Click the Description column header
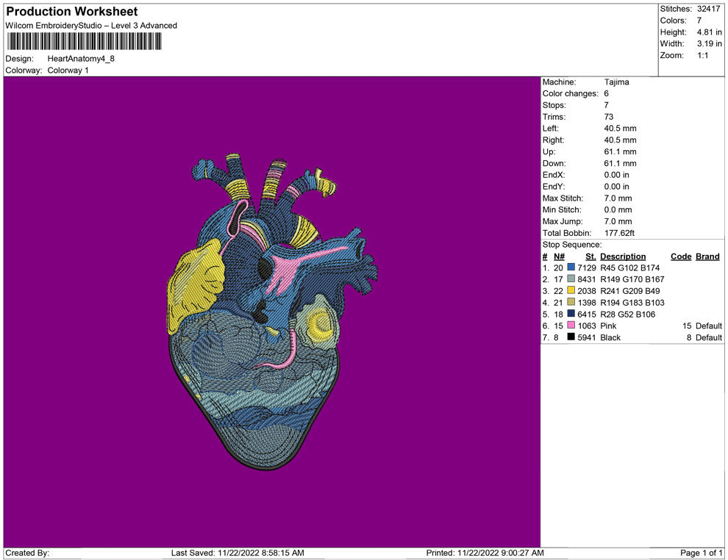Screen dimensions: 728x560 [623, 256]
